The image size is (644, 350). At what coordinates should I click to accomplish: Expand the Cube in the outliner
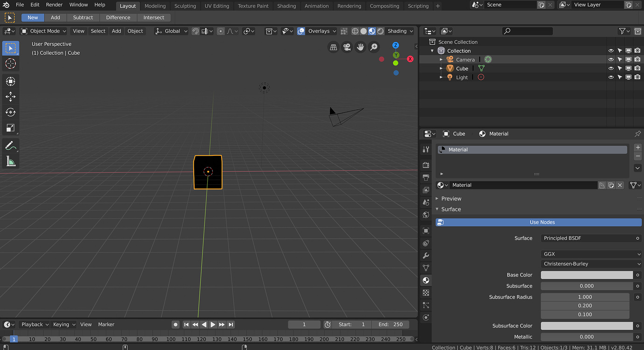(x=441, y=69)
